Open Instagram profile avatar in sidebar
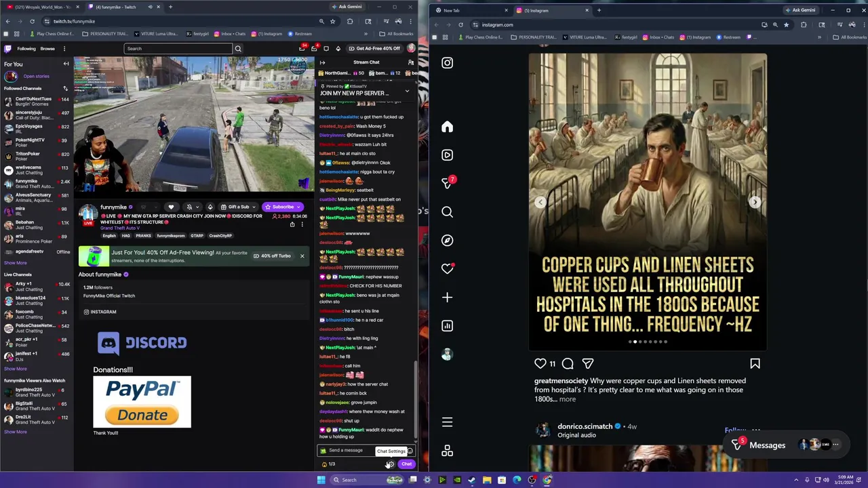This screenshot has height=488, width=868. point(447,354)
